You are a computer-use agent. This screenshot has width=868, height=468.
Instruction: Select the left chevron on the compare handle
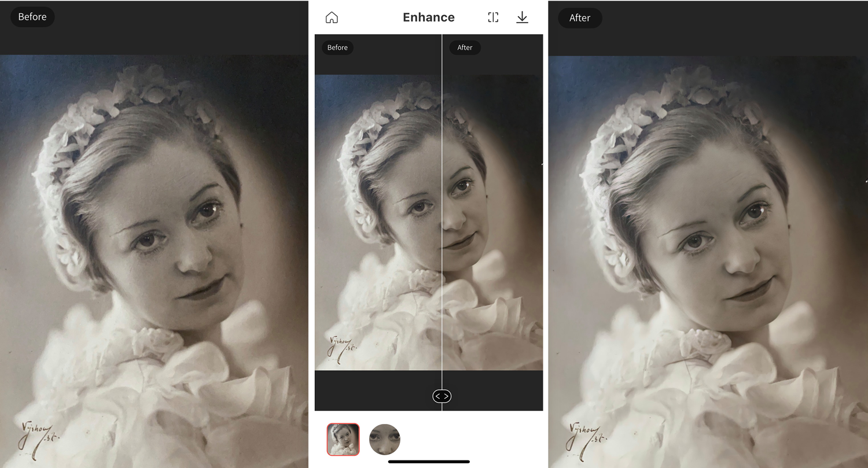[x=438, y=396]
